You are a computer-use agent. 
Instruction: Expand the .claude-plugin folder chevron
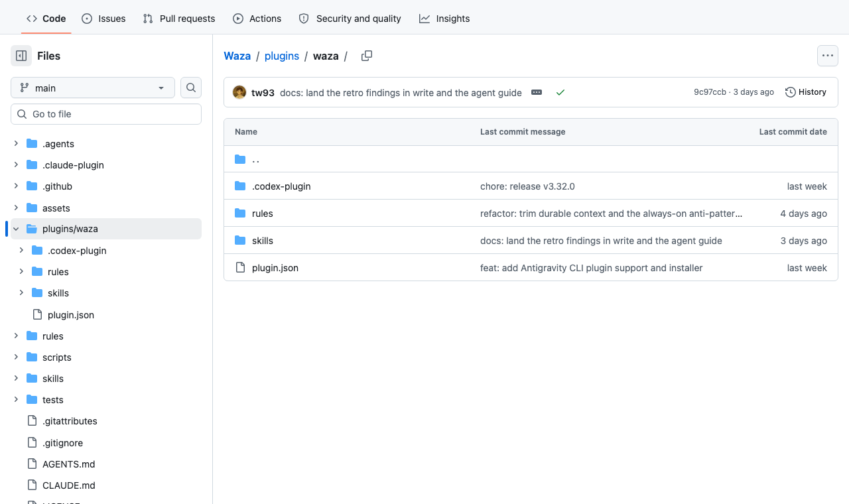coord(16,164)
